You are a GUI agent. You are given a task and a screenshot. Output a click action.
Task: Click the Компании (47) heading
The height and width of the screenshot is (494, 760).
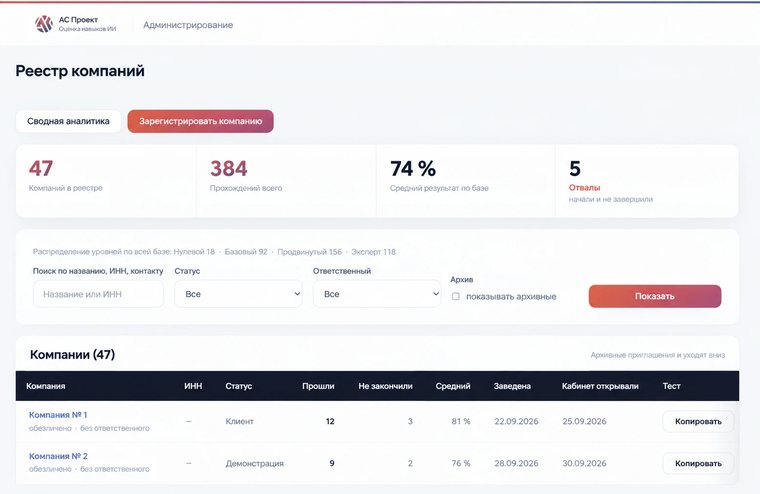tap(72, 354)
